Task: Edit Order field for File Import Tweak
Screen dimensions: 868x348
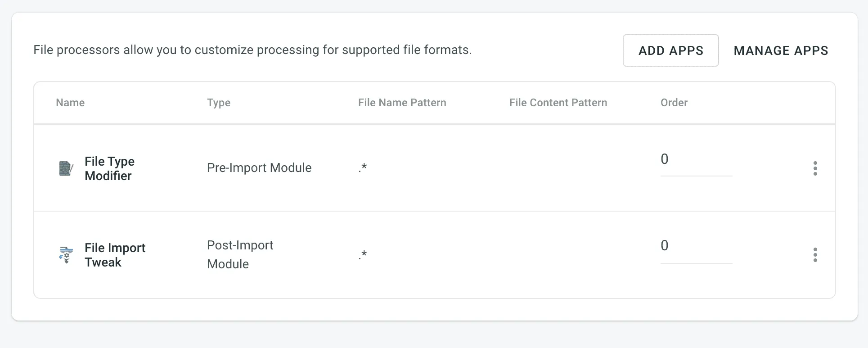Action: 696,246
